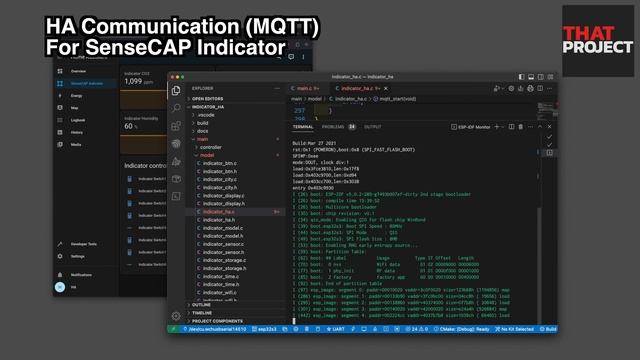Open the editor toolbar's more actions ellipsis
Image resolution: width=640 pixels, height=360 pixels.
550,88
